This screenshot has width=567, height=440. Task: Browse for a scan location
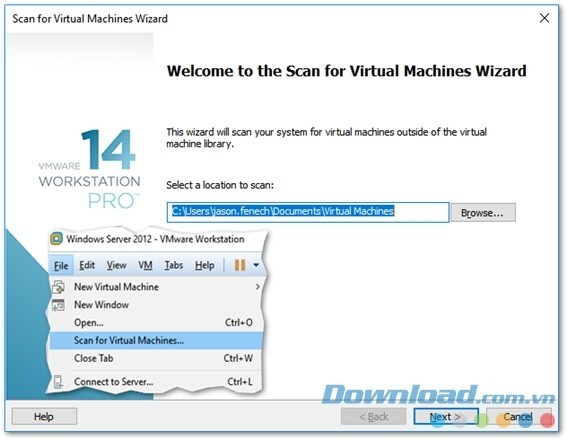click(483, 213)
